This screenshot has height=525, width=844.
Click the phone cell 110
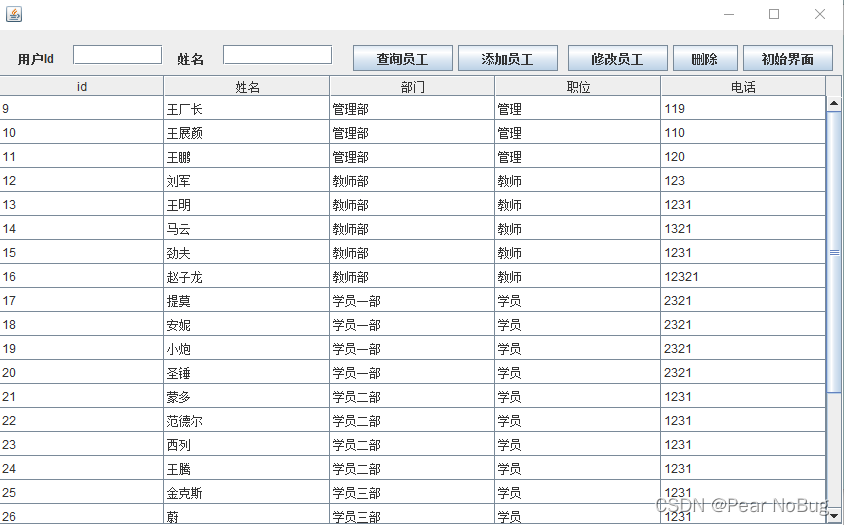[743, 132]
